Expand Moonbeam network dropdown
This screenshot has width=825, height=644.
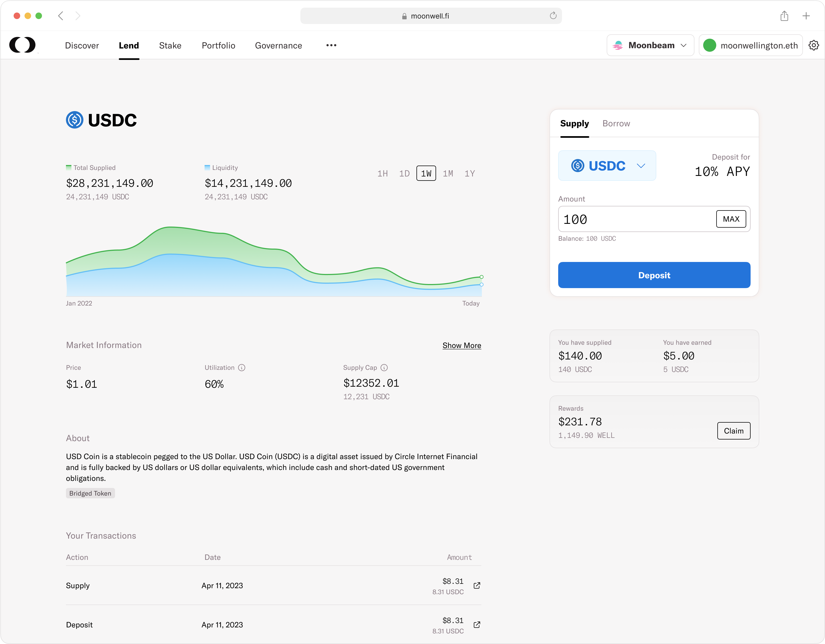pyautogui.click(x=650, y=45)
